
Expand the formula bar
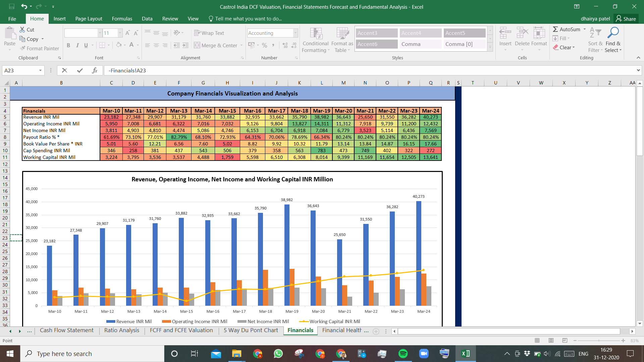pos(638,70)
